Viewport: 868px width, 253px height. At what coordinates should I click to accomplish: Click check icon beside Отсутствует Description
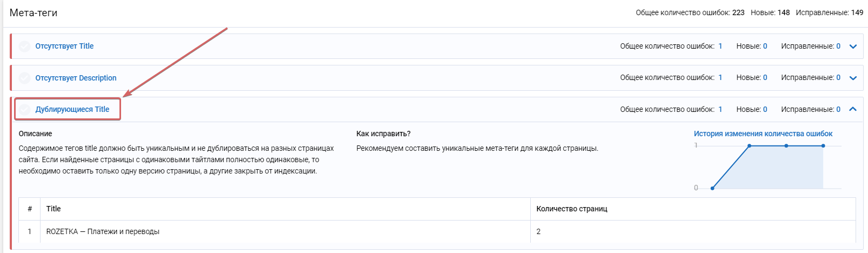click(24, 78)
